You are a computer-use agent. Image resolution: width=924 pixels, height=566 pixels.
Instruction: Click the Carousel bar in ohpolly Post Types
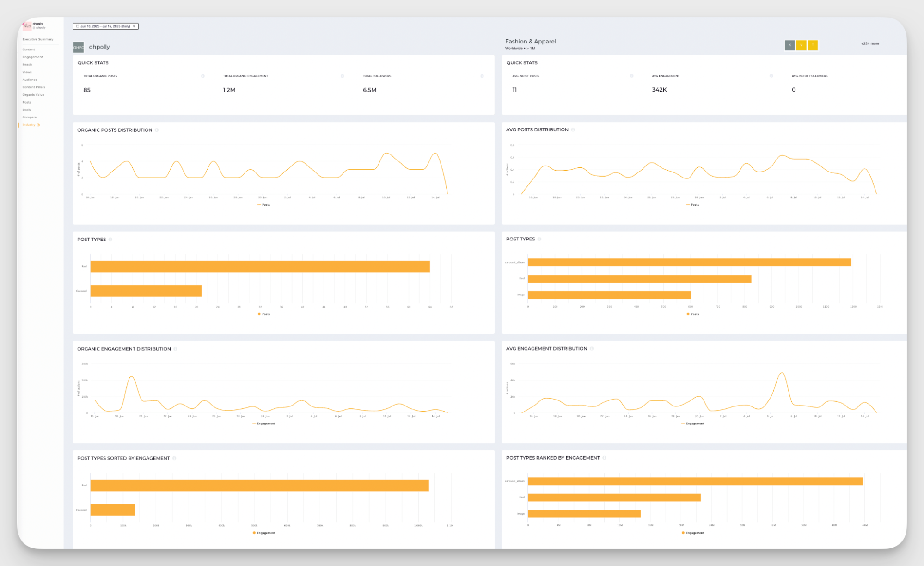[x=146, y=291]
